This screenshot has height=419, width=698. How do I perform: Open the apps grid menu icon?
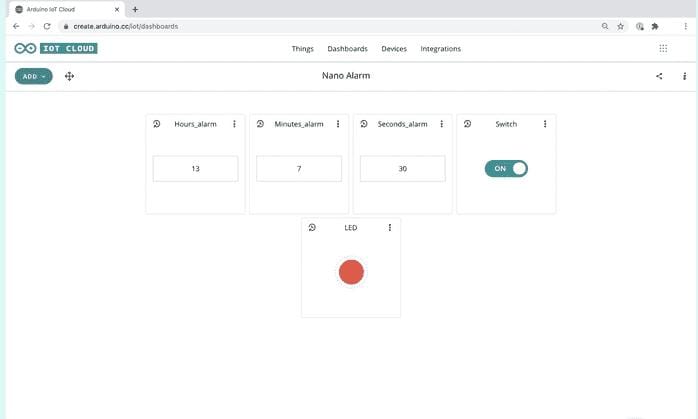tap(663, 48)
